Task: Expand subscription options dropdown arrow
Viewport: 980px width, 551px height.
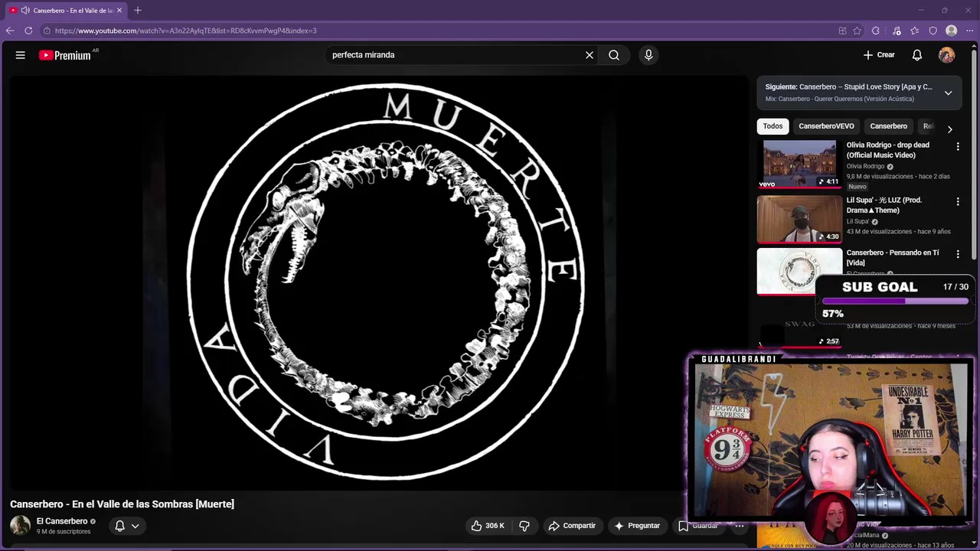Action: pos(135,526)
